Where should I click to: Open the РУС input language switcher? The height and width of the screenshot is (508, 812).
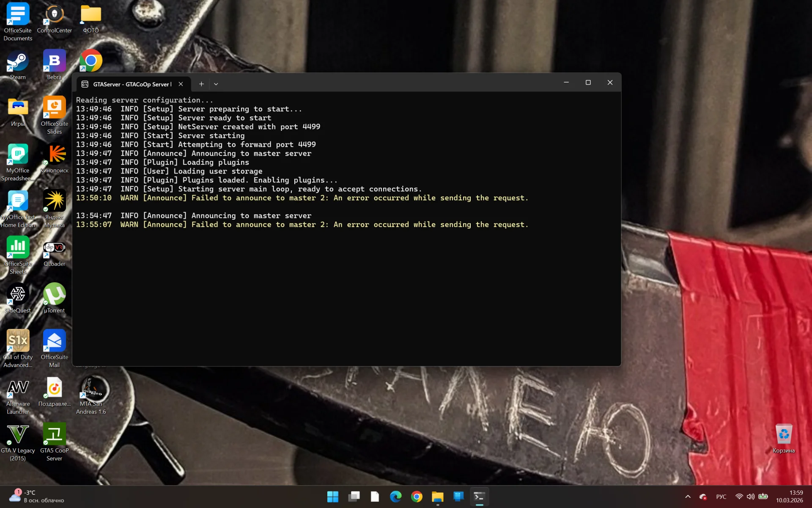(x=721, y=497)
